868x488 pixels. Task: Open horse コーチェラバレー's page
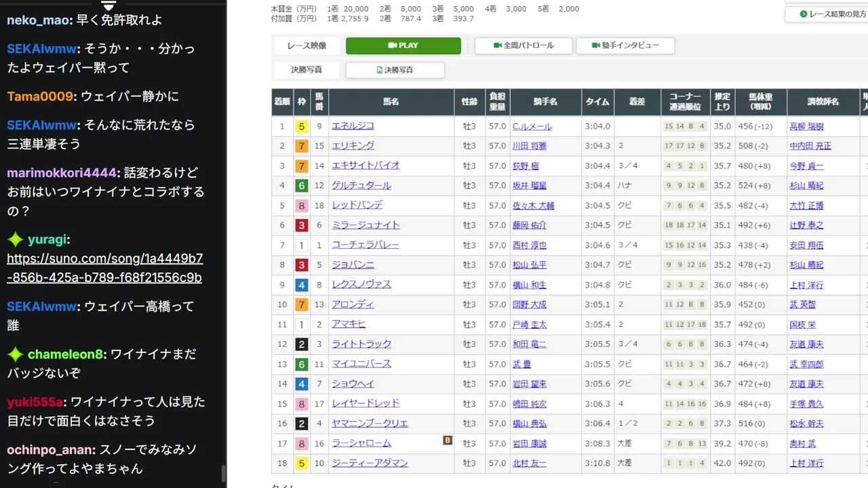pos(366,245)
